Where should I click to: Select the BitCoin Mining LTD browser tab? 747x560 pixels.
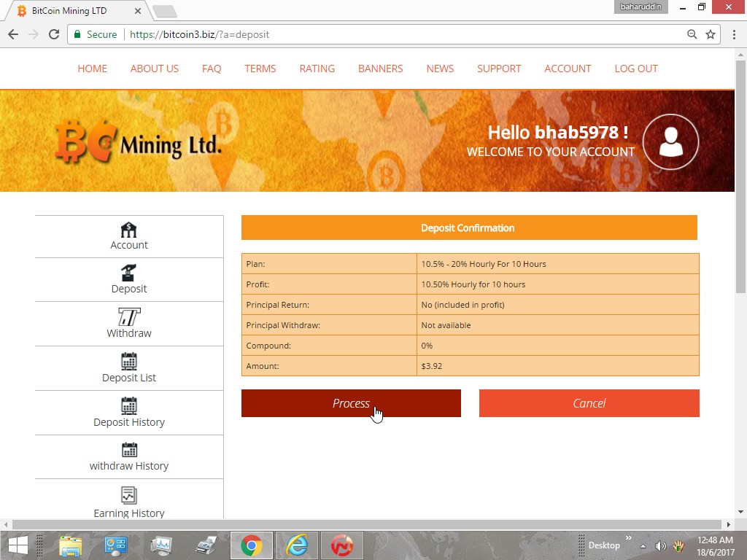coord(76,10)
